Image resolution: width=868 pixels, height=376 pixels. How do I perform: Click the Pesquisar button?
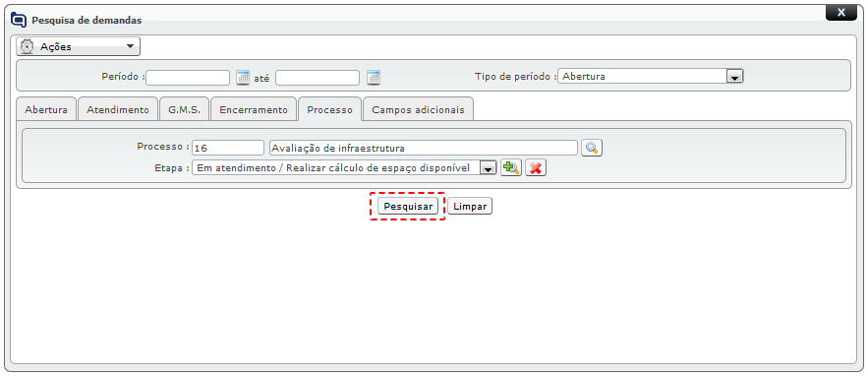point(408,206)
